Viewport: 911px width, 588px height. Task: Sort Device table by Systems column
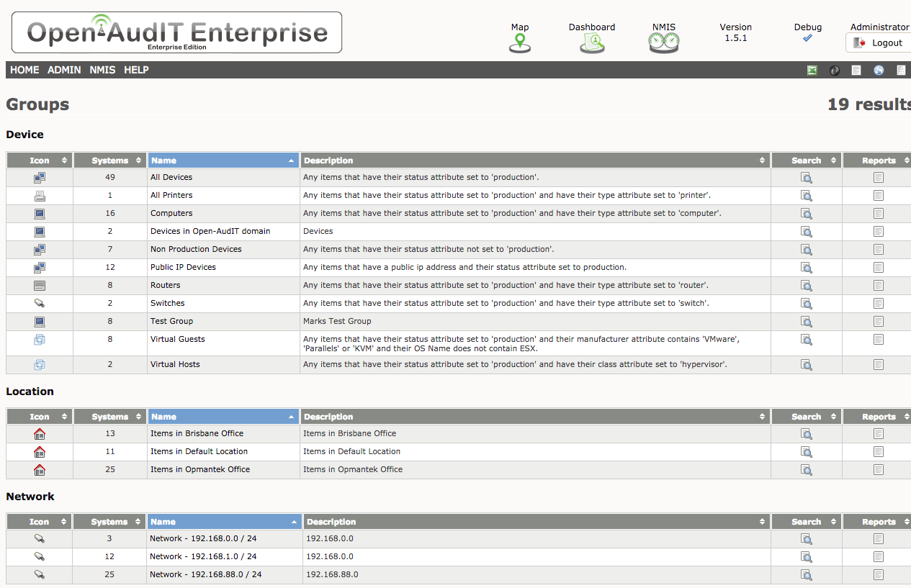click(x=109, y=160)
